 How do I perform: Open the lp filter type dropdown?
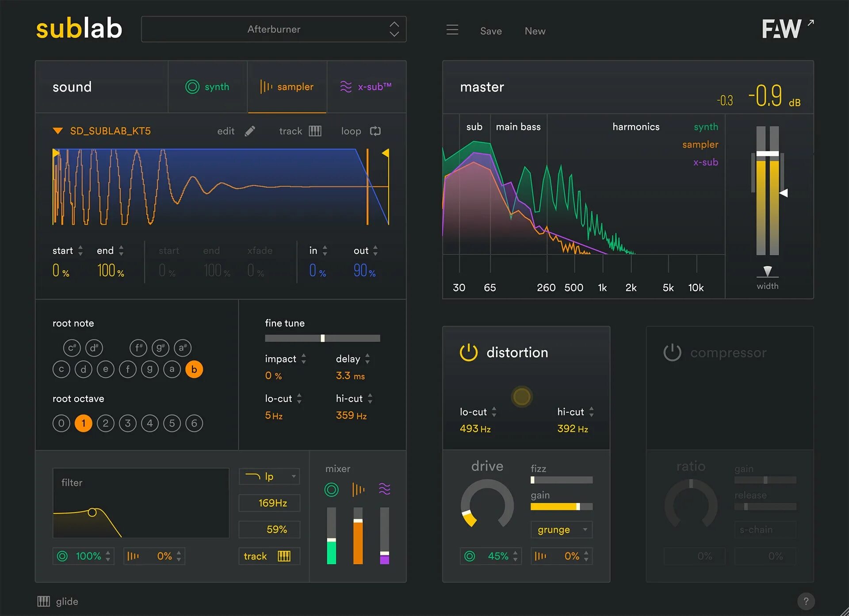[269, 476]
